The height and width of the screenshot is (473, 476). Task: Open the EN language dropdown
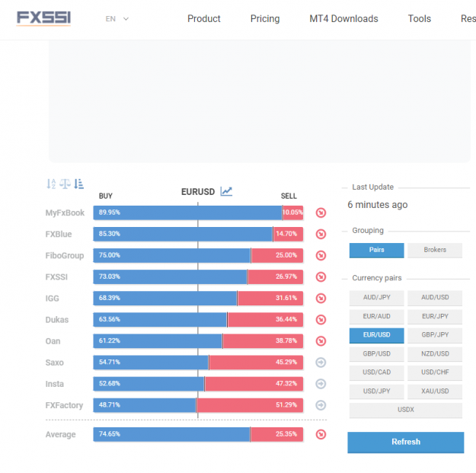tap(117, 19)
